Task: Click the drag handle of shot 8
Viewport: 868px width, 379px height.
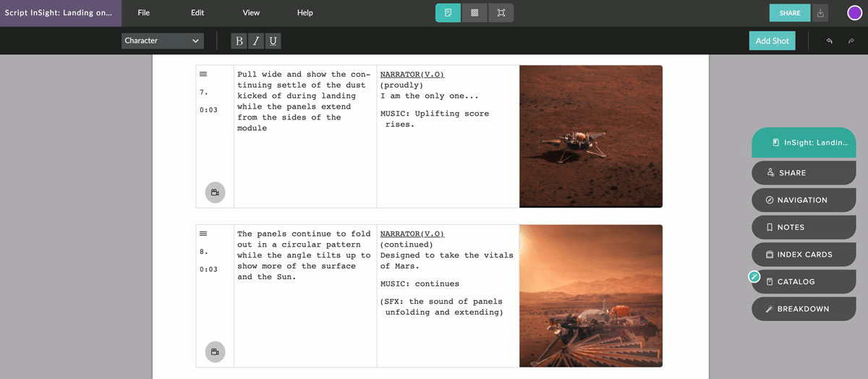Action: pos(203,233)
